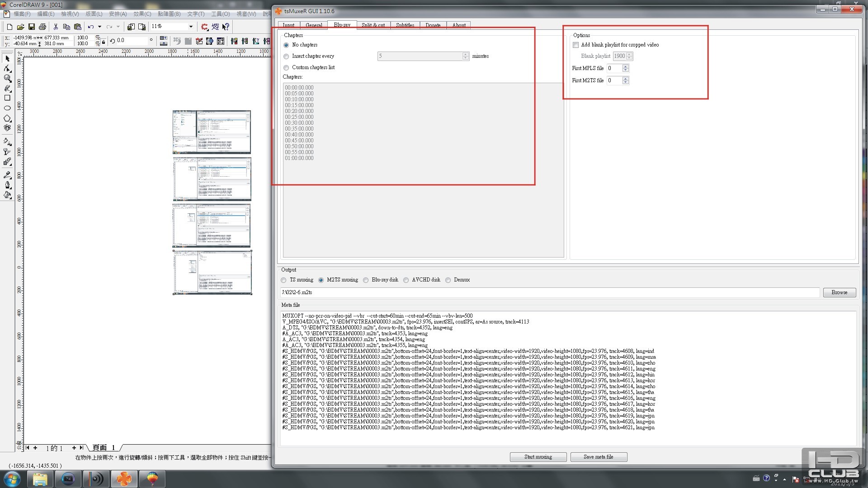Select the Zoom tool in toolbox
Screen dimensions: 868x488
click(x=7, y=79)
